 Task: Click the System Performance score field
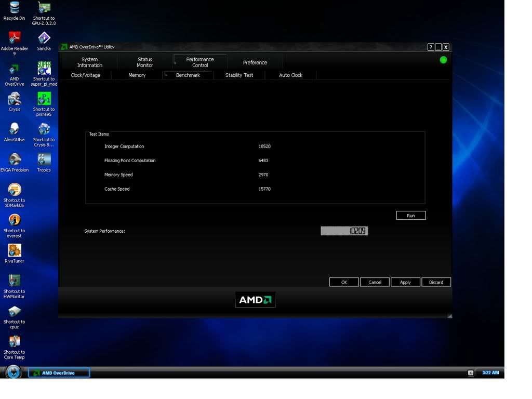click(344, 231)
